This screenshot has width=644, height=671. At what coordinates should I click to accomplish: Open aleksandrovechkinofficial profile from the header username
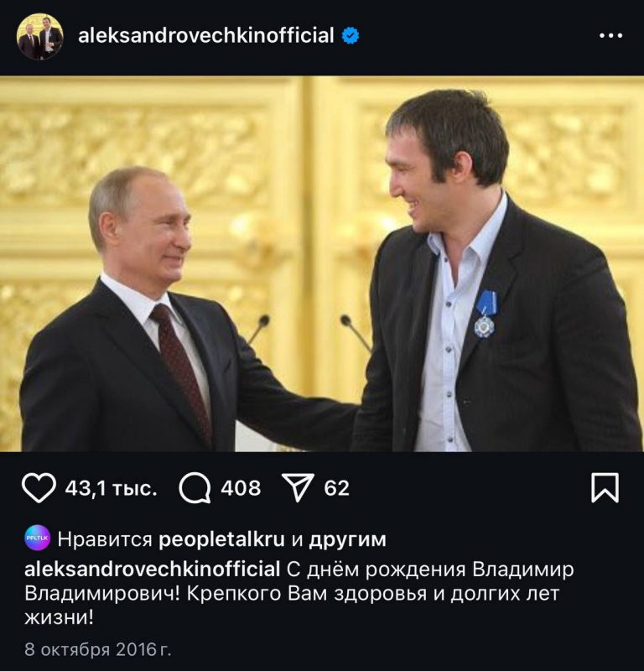(205, 35)
